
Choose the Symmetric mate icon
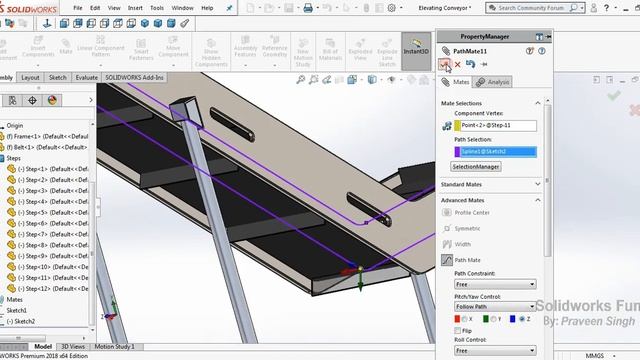447,228
